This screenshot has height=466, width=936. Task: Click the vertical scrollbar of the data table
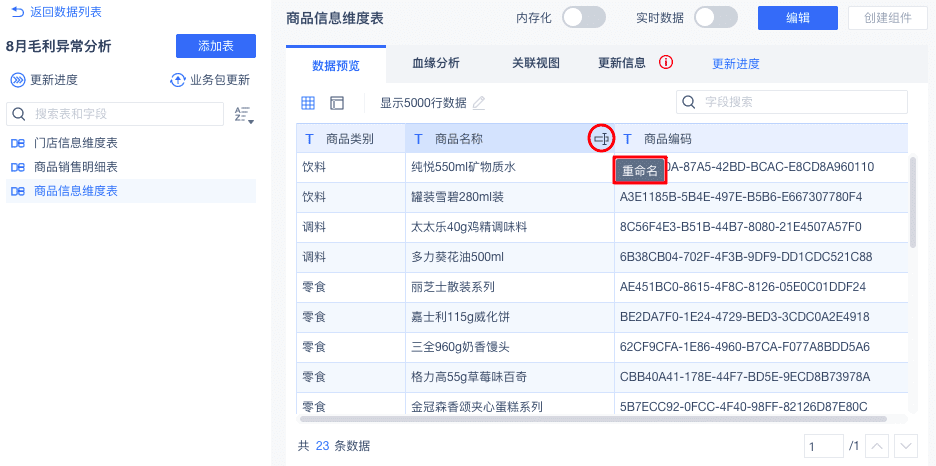[x=913, y=202]
